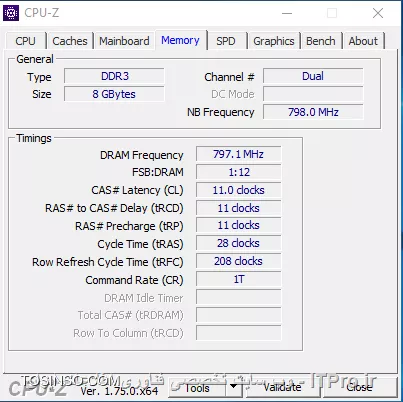
Task: Click the Ver. 1.75.0.x64 version text
Action: pyautogui.click(x=119, y=391)
